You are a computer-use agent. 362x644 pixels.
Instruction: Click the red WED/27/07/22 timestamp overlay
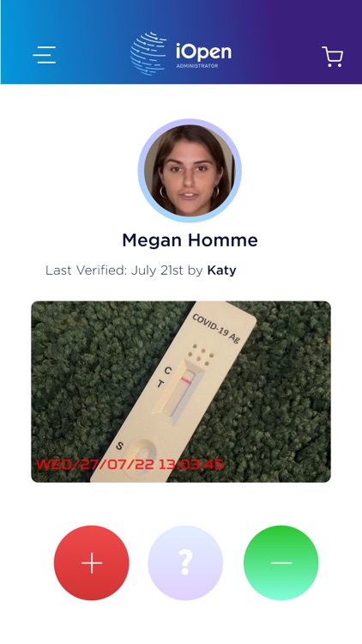pyautogui.click(x=130, y=465)
